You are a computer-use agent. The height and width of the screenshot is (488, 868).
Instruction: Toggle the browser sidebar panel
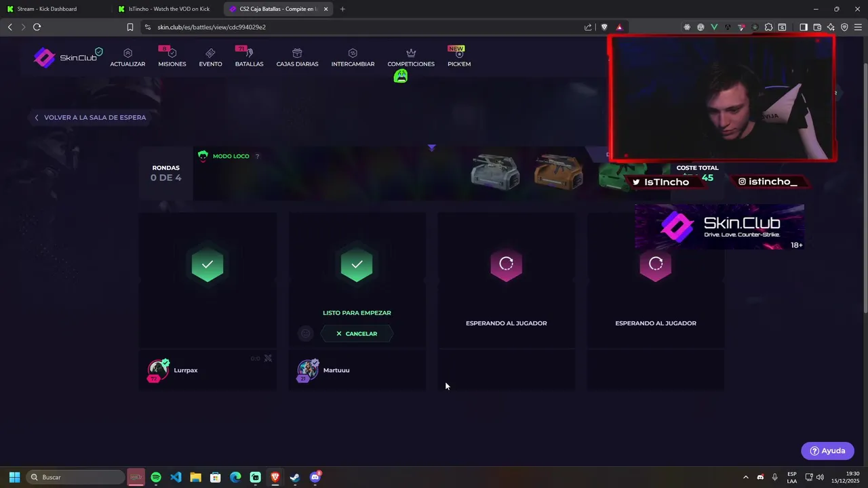[x=804, y=27]
